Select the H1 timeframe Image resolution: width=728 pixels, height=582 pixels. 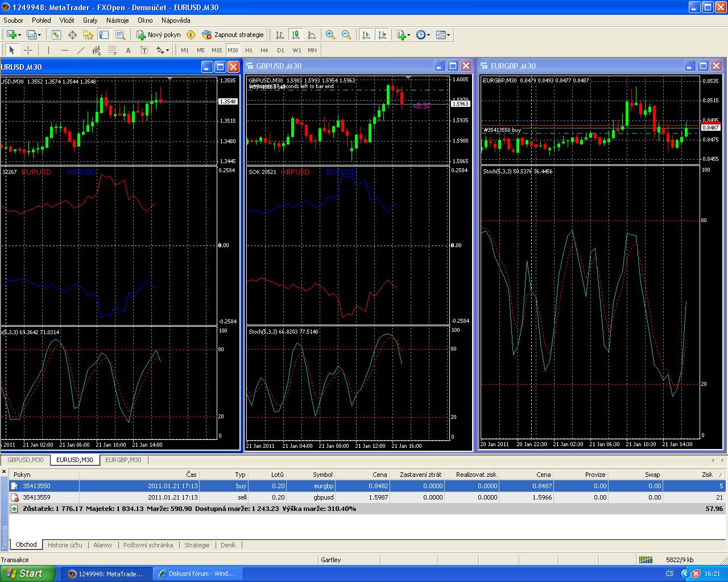[249, 50]
